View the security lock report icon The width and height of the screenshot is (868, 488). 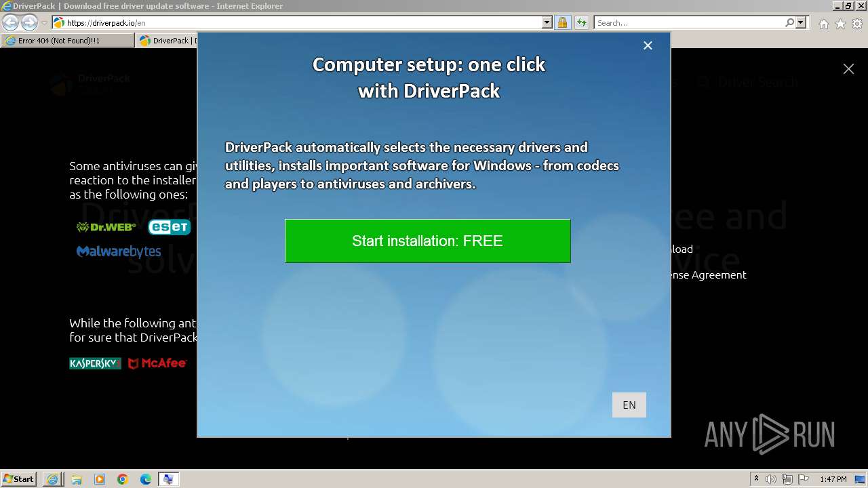coord(562,22)
